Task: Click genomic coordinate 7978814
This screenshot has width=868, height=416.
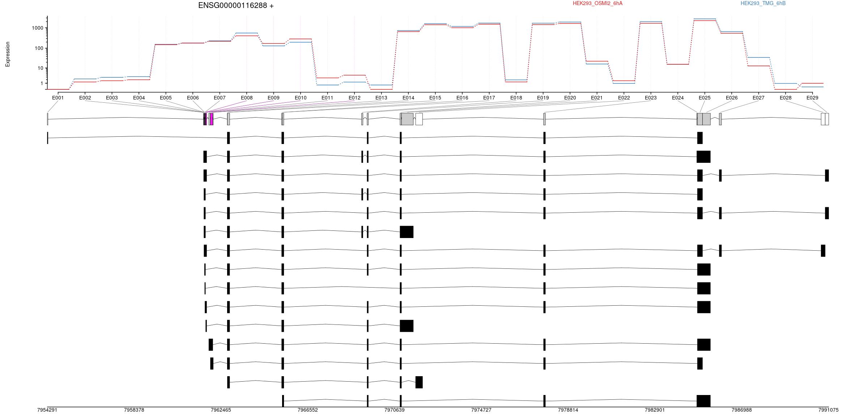Action: pyautogui.click(x=568, y=410)
